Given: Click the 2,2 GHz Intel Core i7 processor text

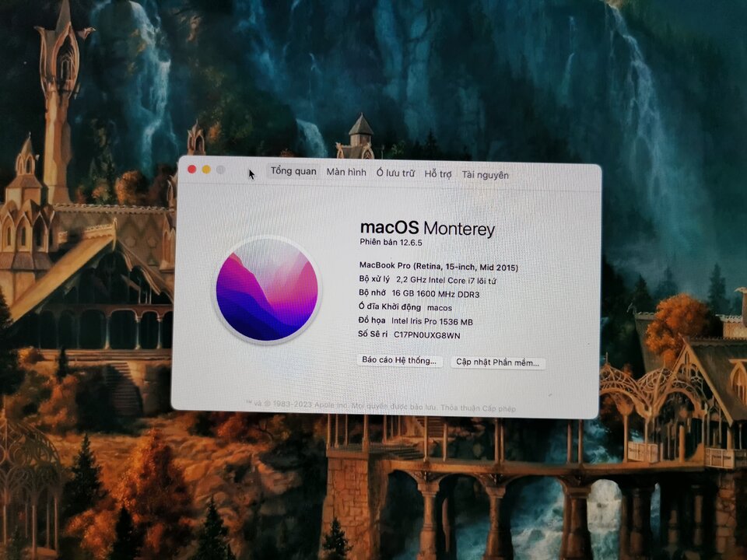Looking at the screenshot, I should (446, 281).
